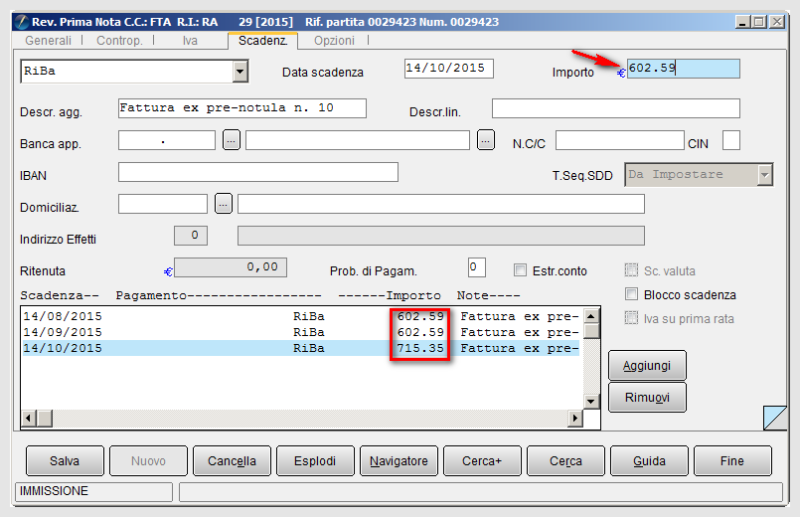Click the blue page-corner icon
This screenshot has height=517, width=800.
775,418
